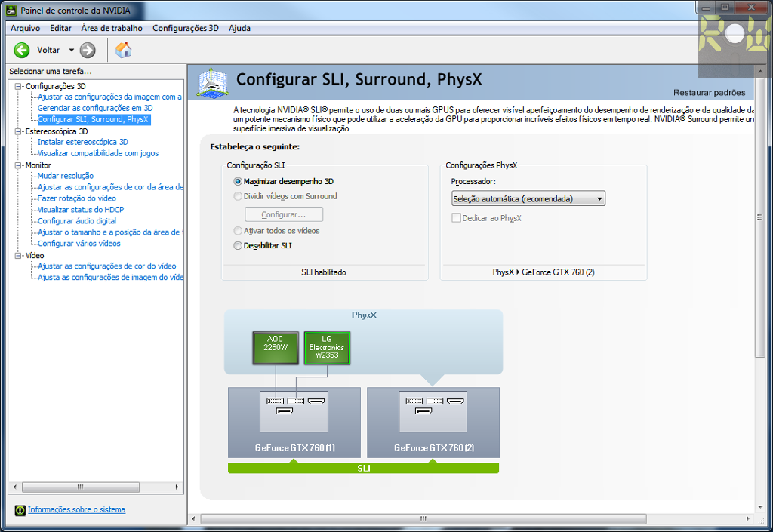Open Ajustar o tamanho e a posição
Screen dimensions: 773x532
pos(109,232)
